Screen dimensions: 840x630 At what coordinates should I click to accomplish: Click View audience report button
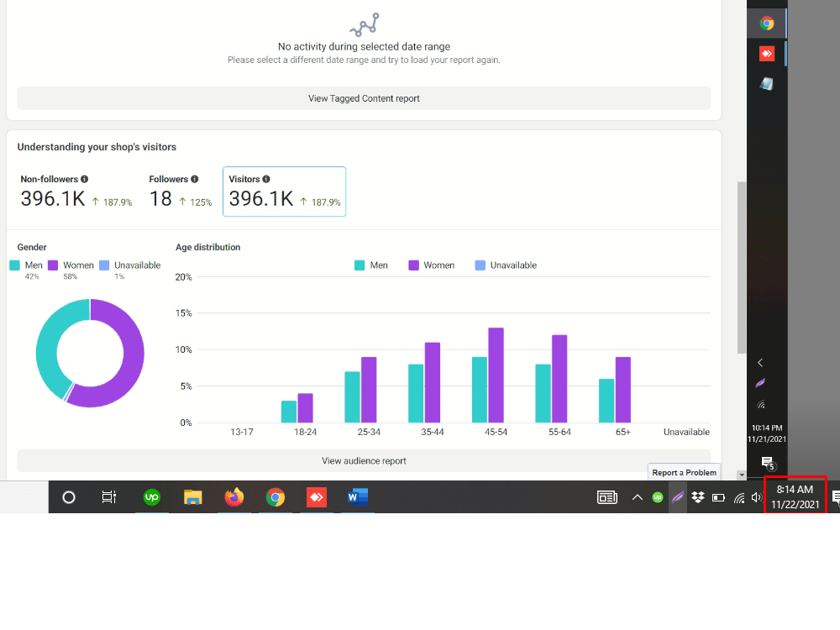(364, 460)
